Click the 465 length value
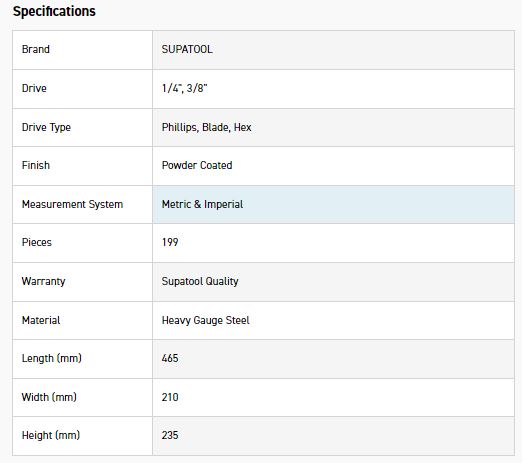Screen dimensions: 522x463 pyautogui.click(x=170, y=358)
